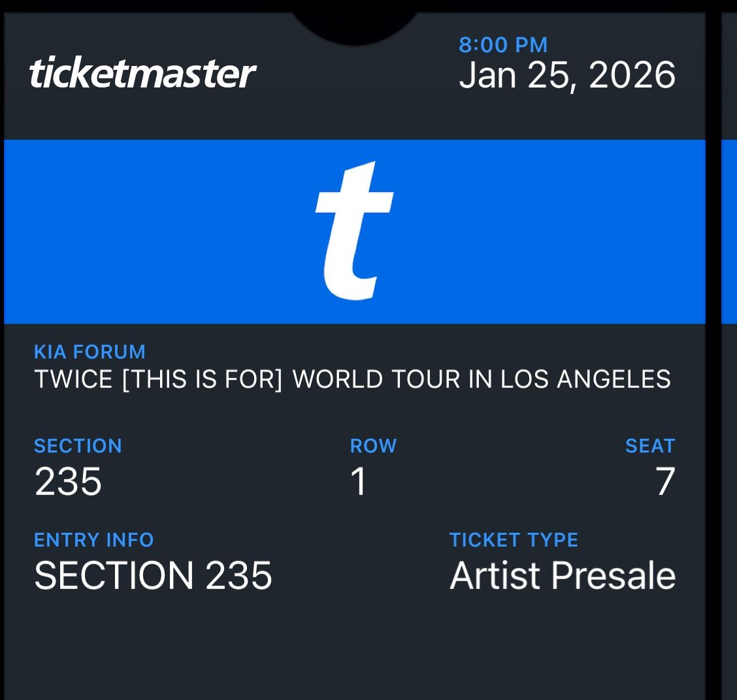
Task: Click the SECTION heading label
Action: tap(78, 446)
